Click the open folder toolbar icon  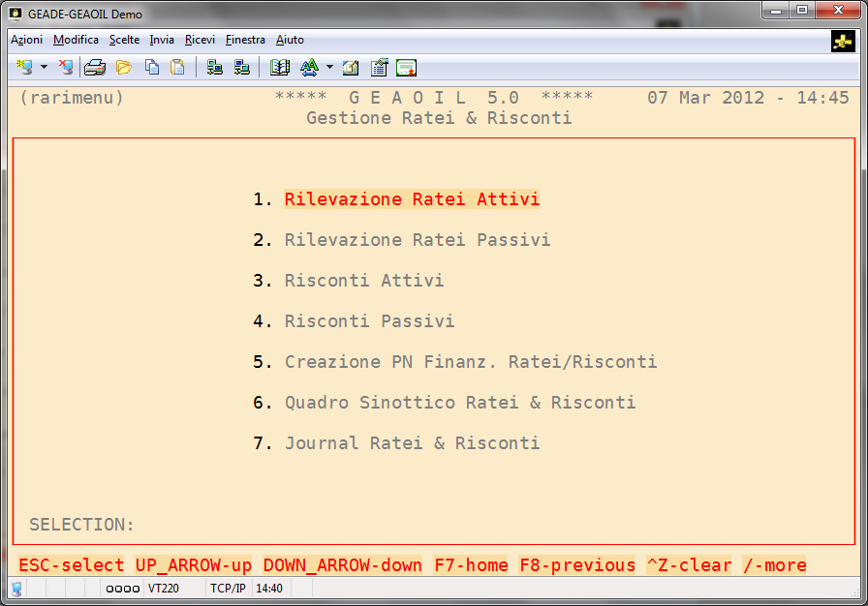click(x=123, y=67)
